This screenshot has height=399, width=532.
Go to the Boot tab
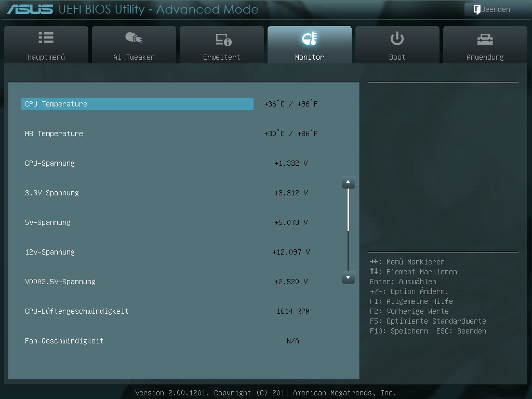coord(397,45)
